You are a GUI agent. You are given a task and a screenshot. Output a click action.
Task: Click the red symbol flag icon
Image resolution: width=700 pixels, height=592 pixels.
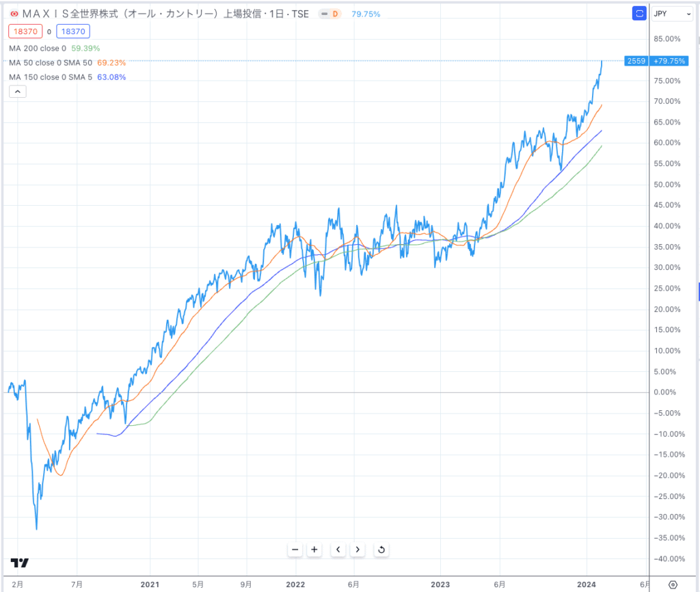tap(14, 14)
